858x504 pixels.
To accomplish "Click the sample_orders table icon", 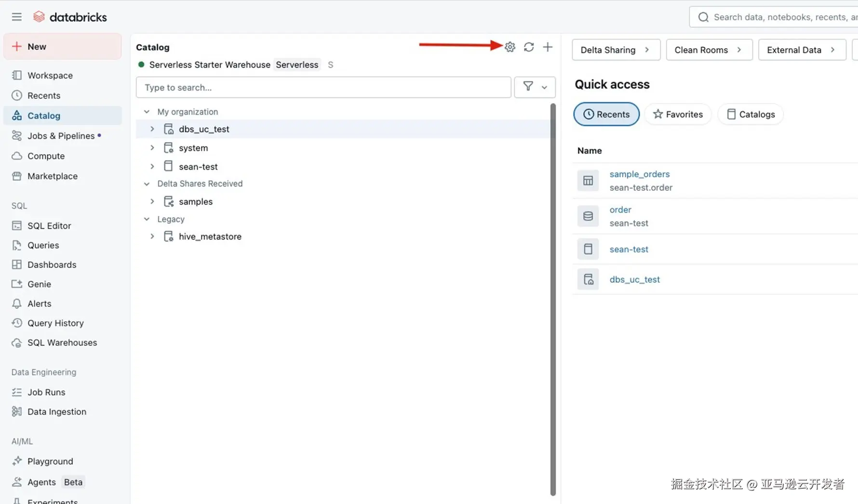I will (588, 181).
